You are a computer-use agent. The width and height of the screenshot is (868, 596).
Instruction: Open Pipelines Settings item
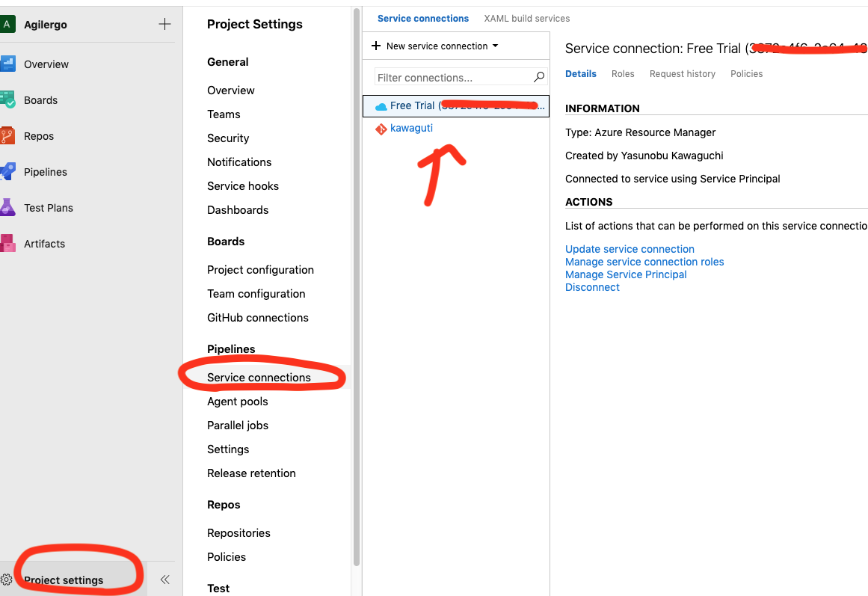click(x=228, y=449)
